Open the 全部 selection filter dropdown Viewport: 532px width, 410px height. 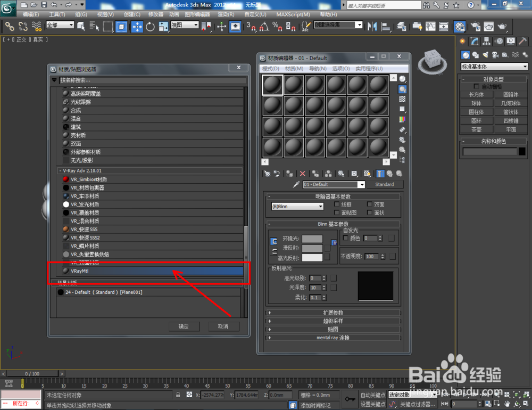pos(60,25)
